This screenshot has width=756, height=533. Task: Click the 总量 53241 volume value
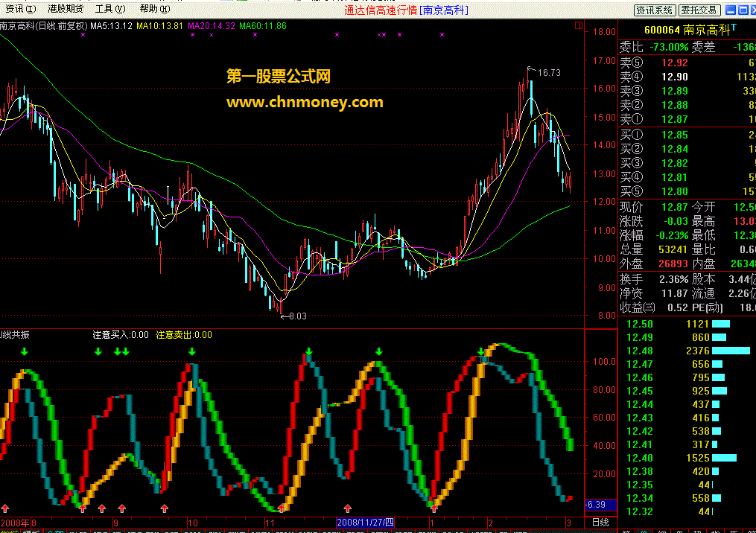click(673, 249)
